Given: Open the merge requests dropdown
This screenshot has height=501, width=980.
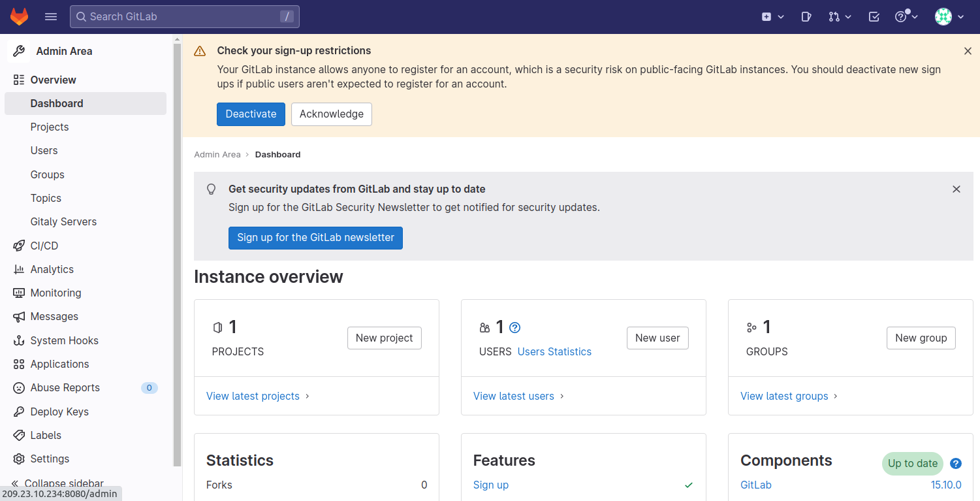Looking at the screenshot, I should 840,17.
